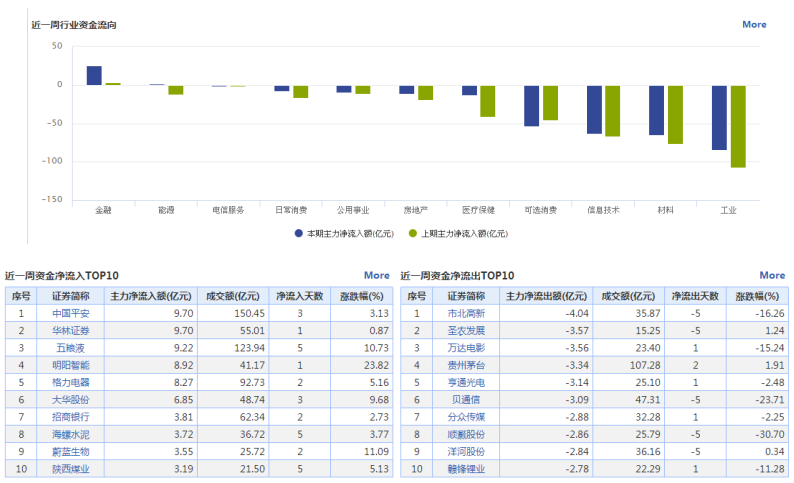Open stock link 陕西煤业
Viewport: 794px width, 483px height.
pos(70,469)
